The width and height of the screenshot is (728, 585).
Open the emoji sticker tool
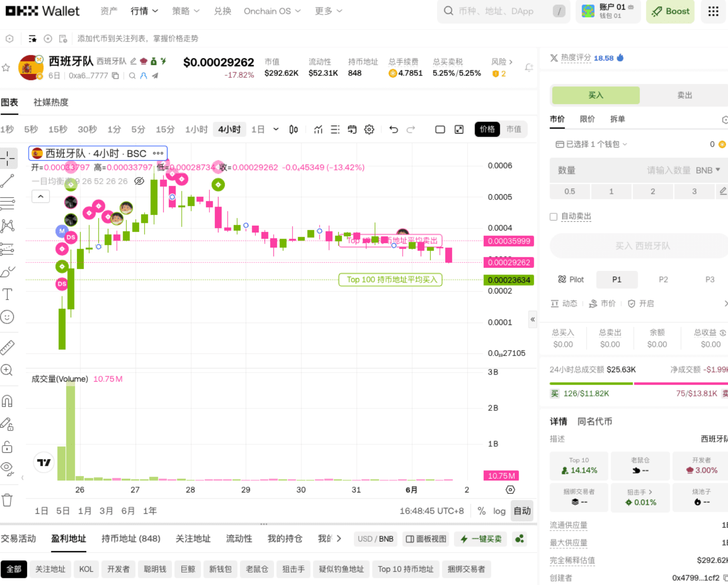point(8,317)
